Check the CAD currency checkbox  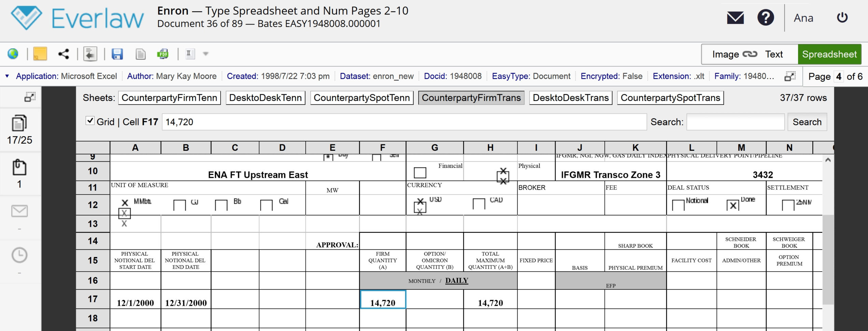click(x=479, y=204)
